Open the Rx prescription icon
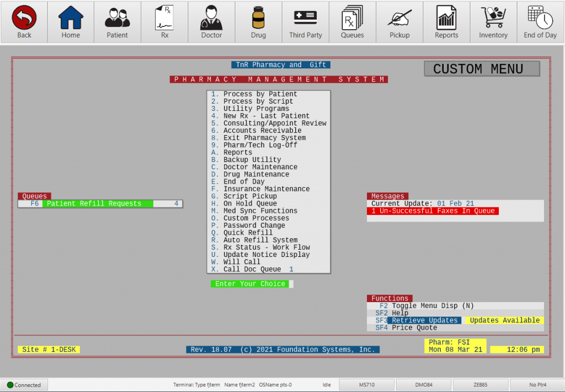565x392 pixels. [x=164, y=18]
